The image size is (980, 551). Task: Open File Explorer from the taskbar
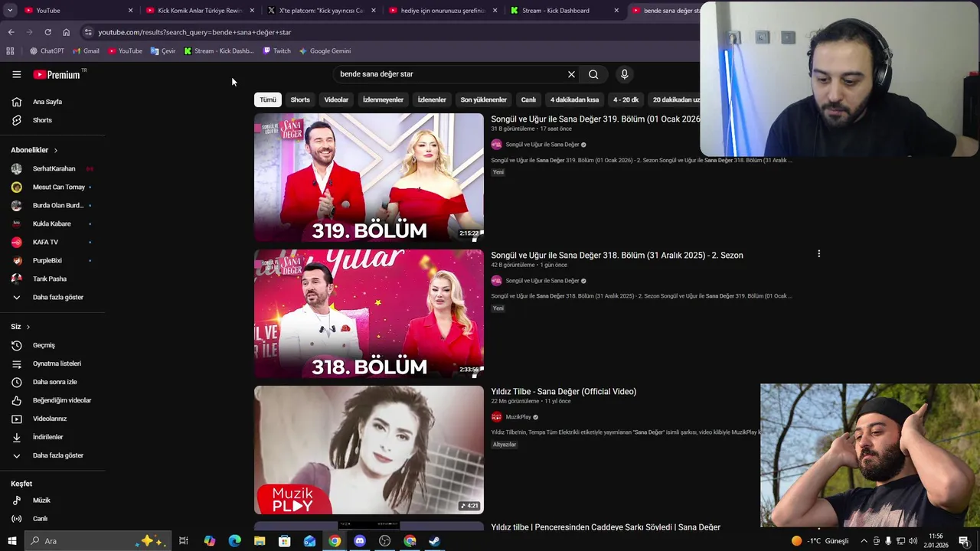[x=260, y=541]
